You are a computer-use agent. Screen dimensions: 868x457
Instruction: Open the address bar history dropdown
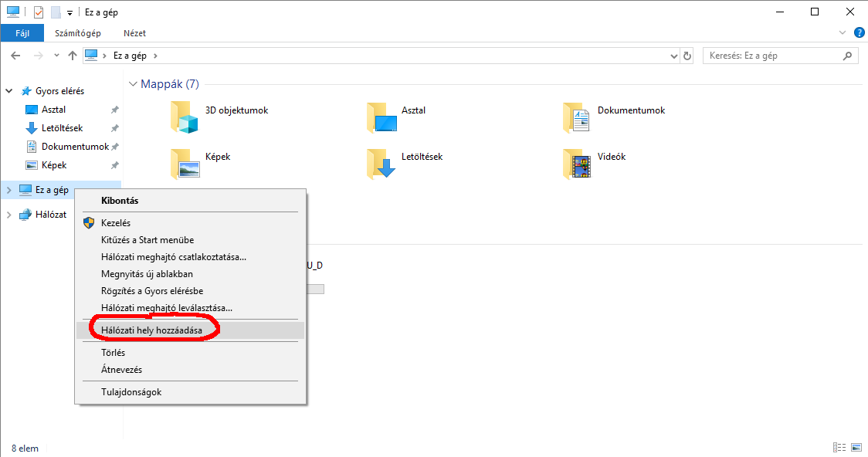coord(673,56)
